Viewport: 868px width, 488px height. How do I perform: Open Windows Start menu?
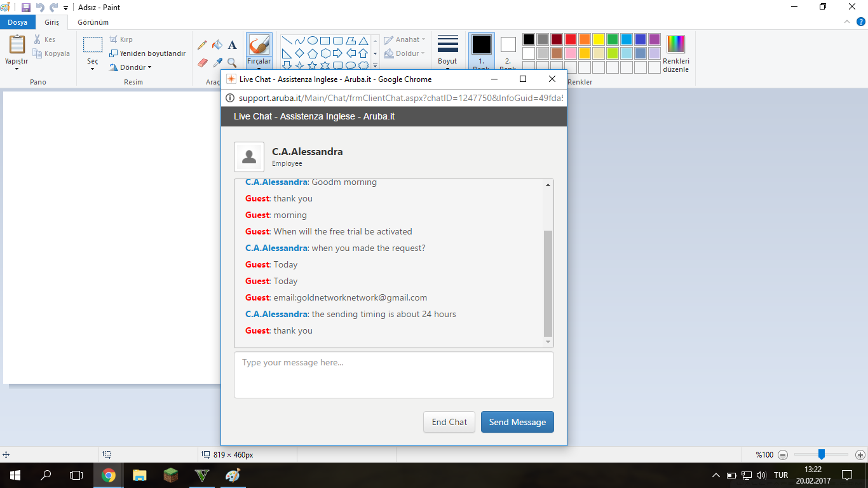tap(15, 475)
